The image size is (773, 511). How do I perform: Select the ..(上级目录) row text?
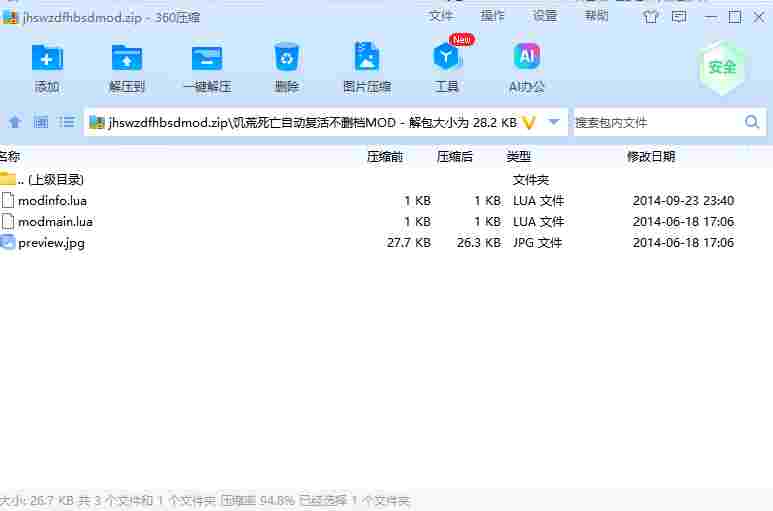(x=51, y=179)
